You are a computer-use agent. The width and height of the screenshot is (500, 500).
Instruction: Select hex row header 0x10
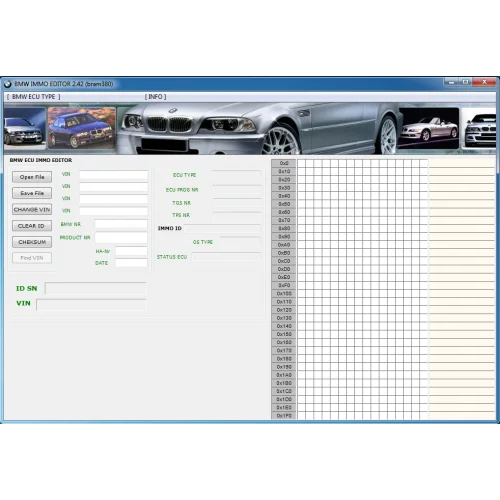pos(284,171)
